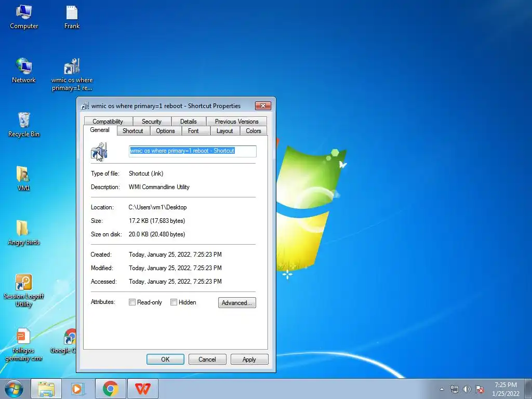Switch to the Previous Versions tab
This screenshot has height=399, width=532.
[236, 122]
